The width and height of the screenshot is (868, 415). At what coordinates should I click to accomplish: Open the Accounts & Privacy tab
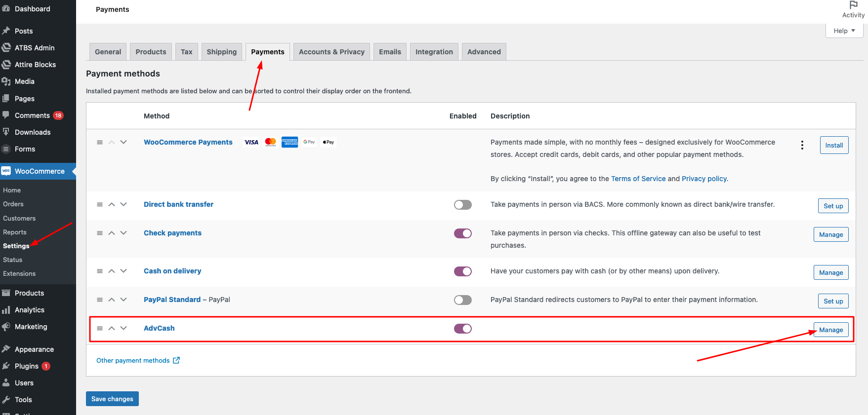click(331, 52)
